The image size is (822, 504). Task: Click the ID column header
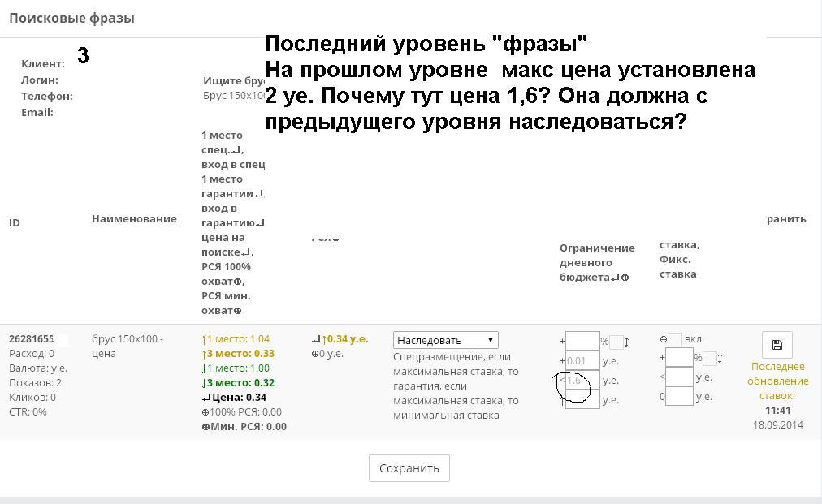[x=15, y=222]
